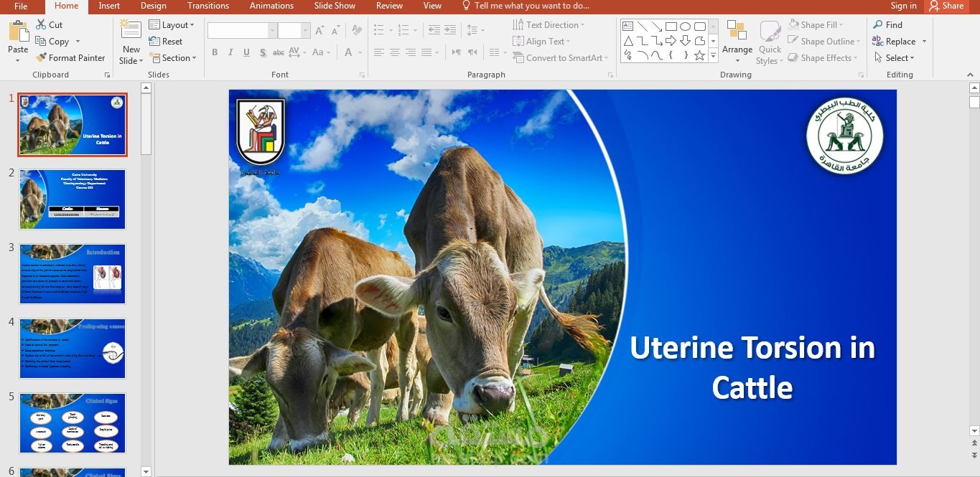
Task: Choose the Right Arrow shape
Action: coord(671,41)
